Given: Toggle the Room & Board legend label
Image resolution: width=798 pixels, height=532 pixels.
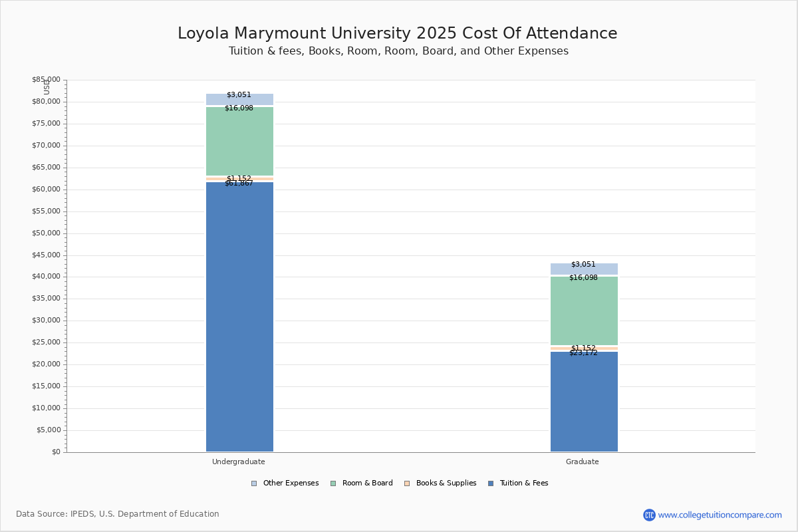Looking at the screenshot, I should click(x=367, y=483).
